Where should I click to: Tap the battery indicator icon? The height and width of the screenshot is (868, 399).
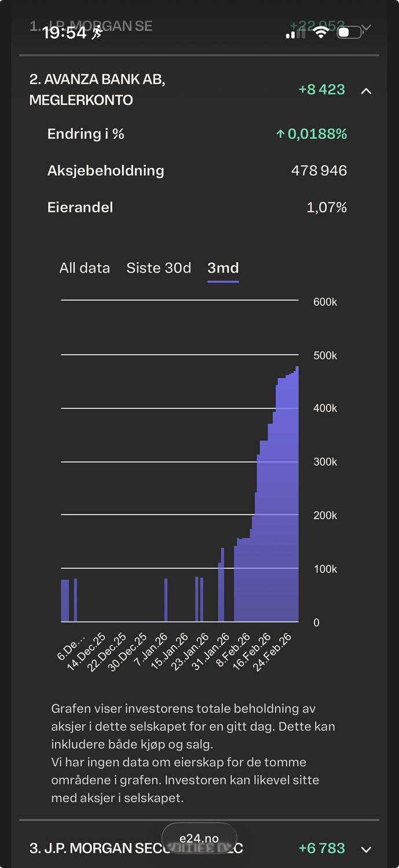(x=349, y=33)
